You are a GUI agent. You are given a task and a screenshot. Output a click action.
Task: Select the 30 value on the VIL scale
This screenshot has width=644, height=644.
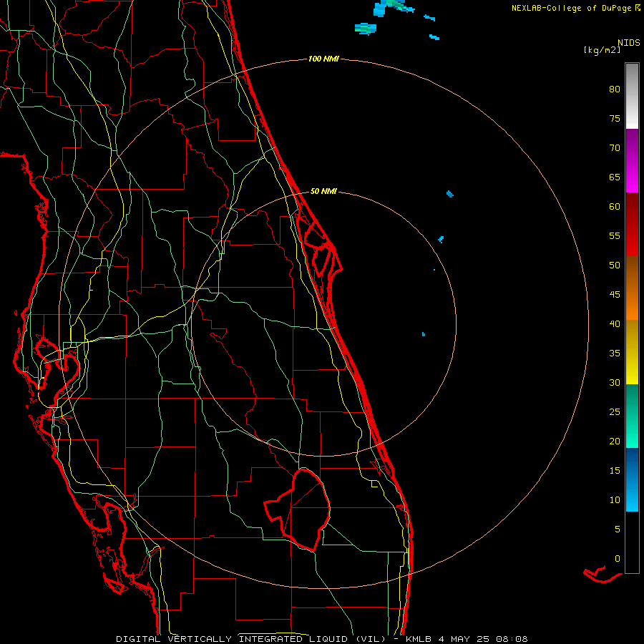click(615, 382)
